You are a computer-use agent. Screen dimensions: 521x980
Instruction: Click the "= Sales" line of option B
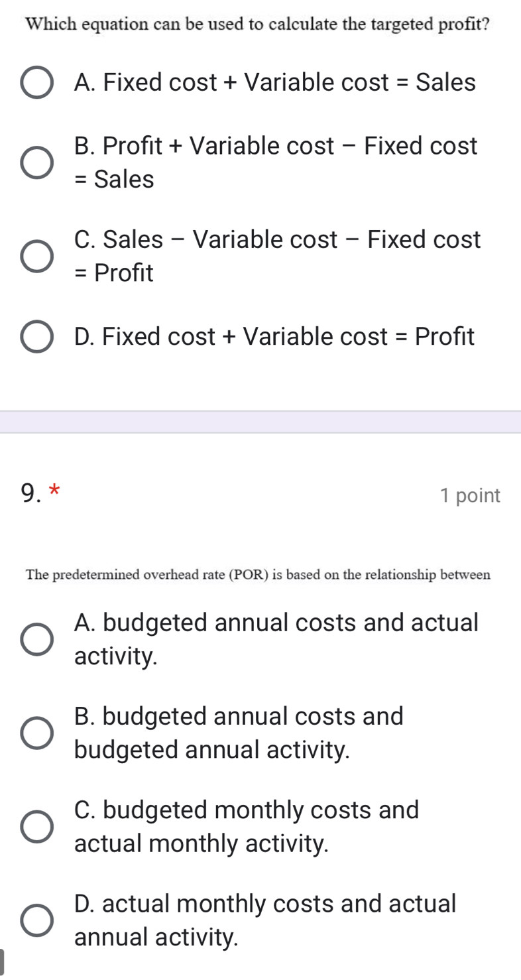click(115, 180)
